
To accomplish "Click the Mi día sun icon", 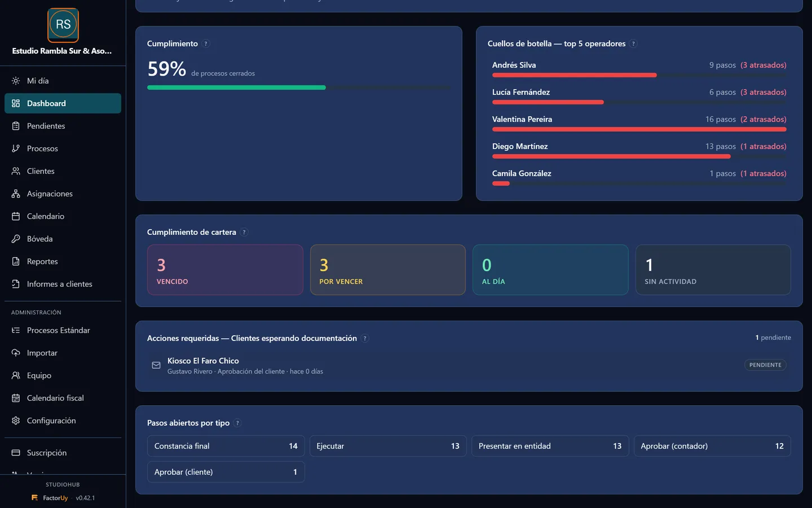I will point(16,81).
